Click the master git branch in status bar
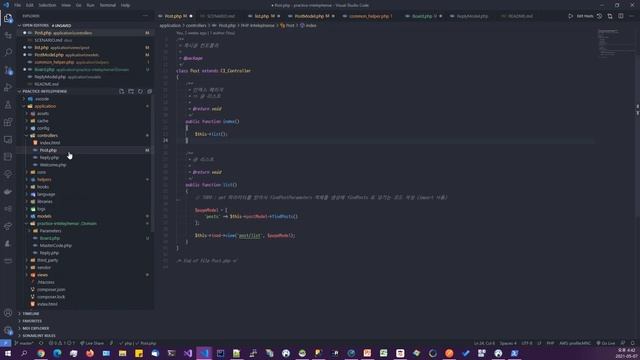The image size is (640, 360). [x=24, y=343]
